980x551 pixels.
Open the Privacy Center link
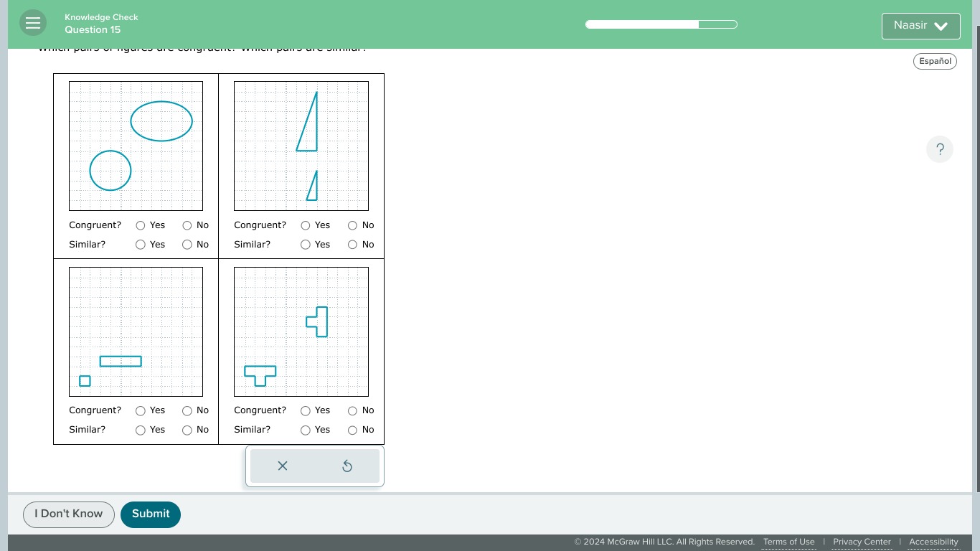coord(862,542)
